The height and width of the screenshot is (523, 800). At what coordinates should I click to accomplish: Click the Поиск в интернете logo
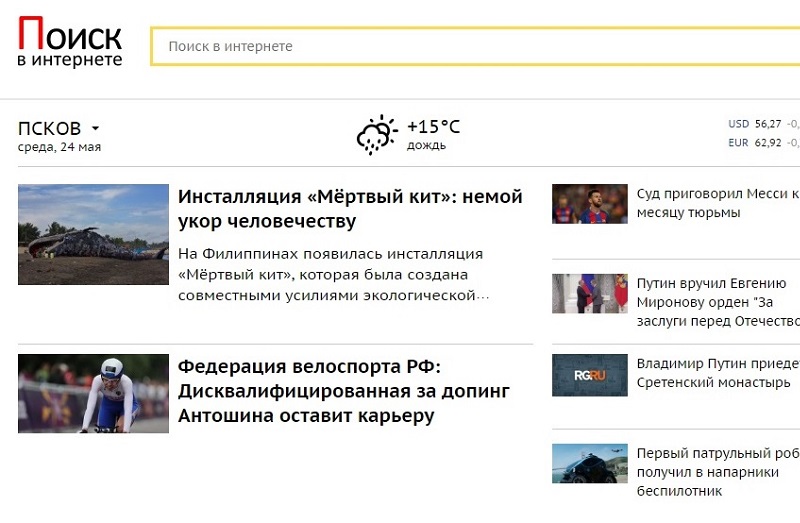click(x=70, y=42)
